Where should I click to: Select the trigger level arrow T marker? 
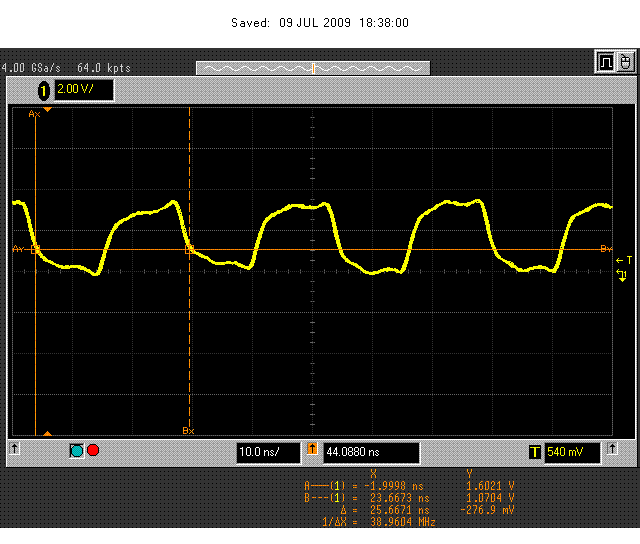click(x=624, y=260)
